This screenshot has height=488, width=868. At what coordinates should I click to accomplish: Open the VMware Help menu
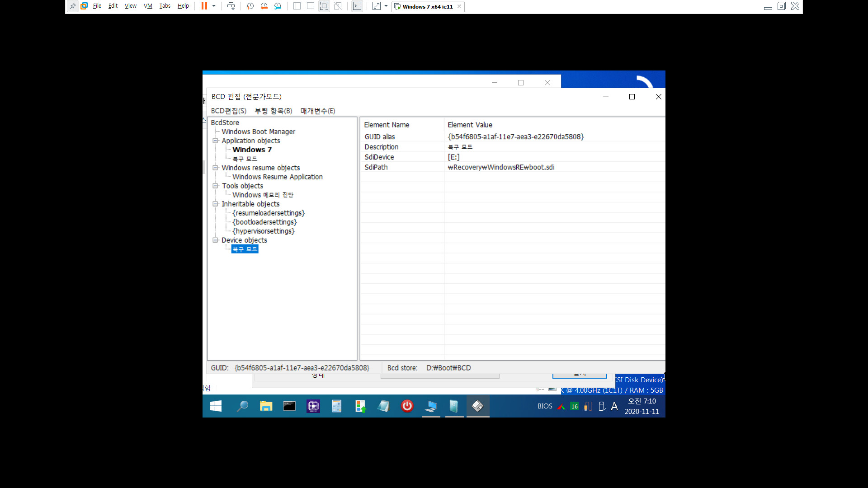[183, 6]
